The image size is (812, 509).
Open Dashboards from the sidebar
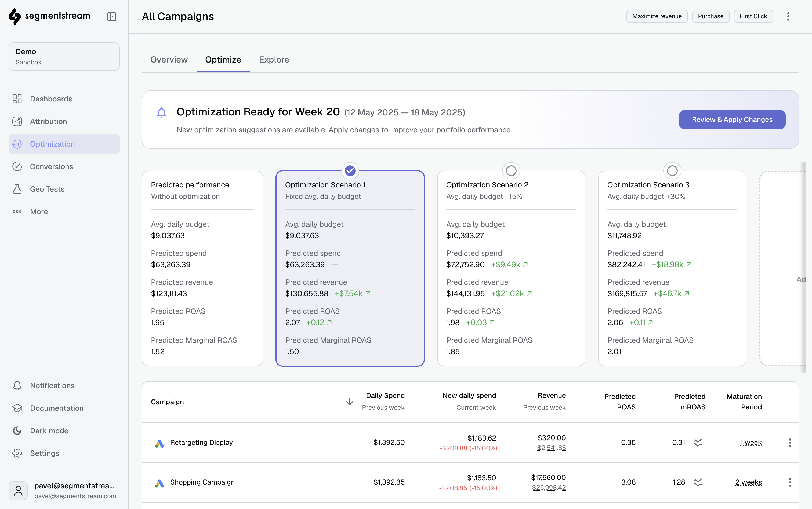(64, 99)
